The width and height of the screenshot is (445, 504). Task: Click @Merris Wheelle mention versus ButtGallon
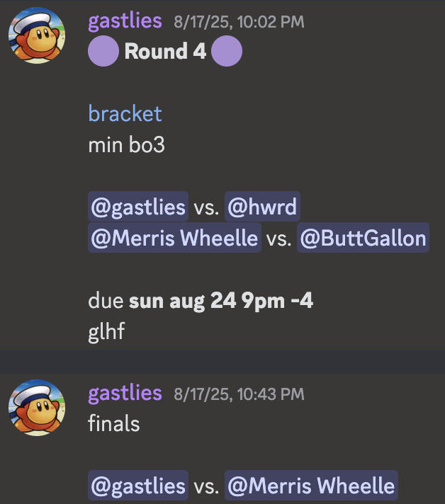(174, 238)
